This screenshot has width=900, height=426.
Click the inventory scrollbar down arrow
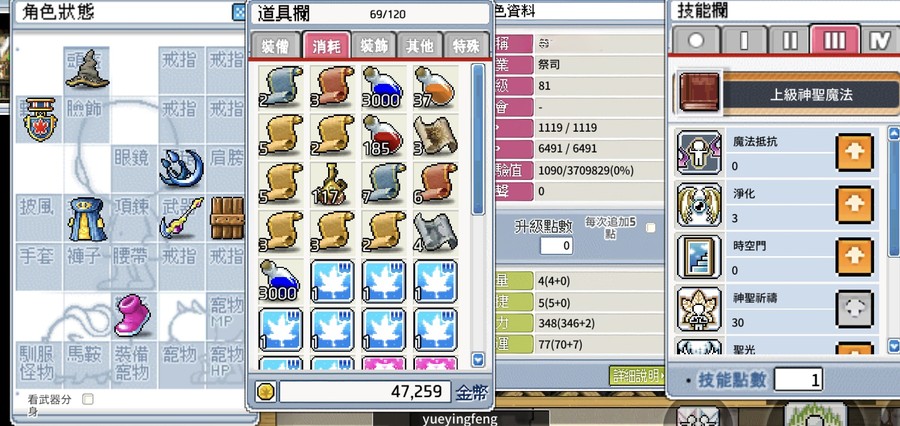478,360
